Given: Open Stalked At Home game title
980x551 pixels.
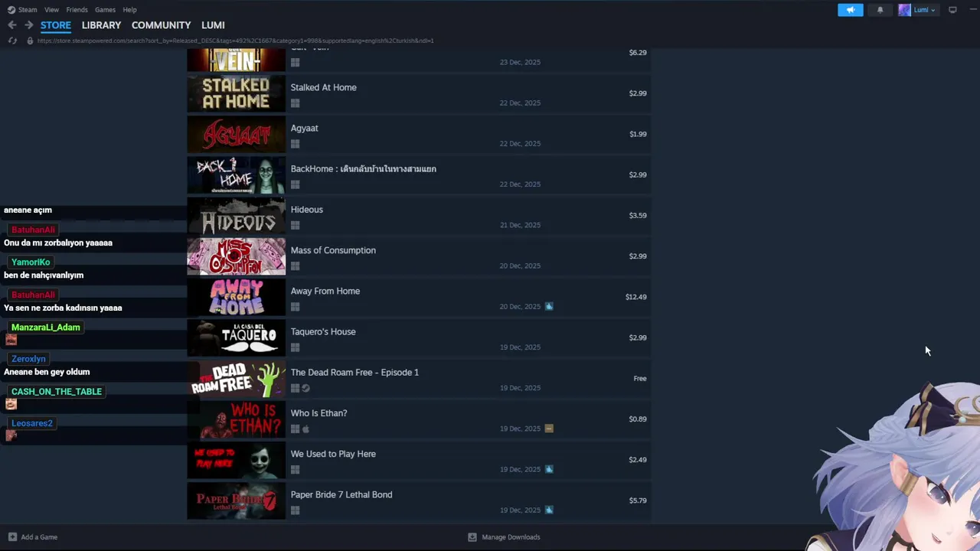Looking at the screenshot, I should [x=324, y=87].
